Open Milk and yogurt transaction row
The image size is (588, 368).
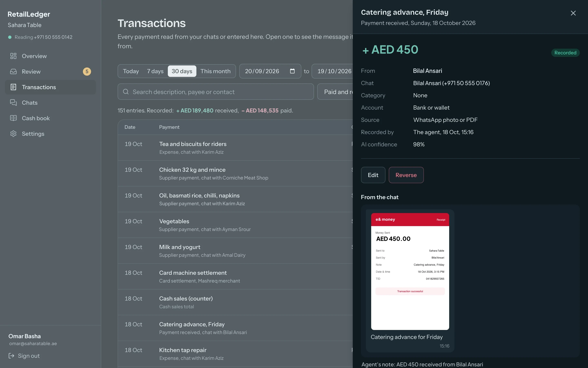[x=235, y=251]
